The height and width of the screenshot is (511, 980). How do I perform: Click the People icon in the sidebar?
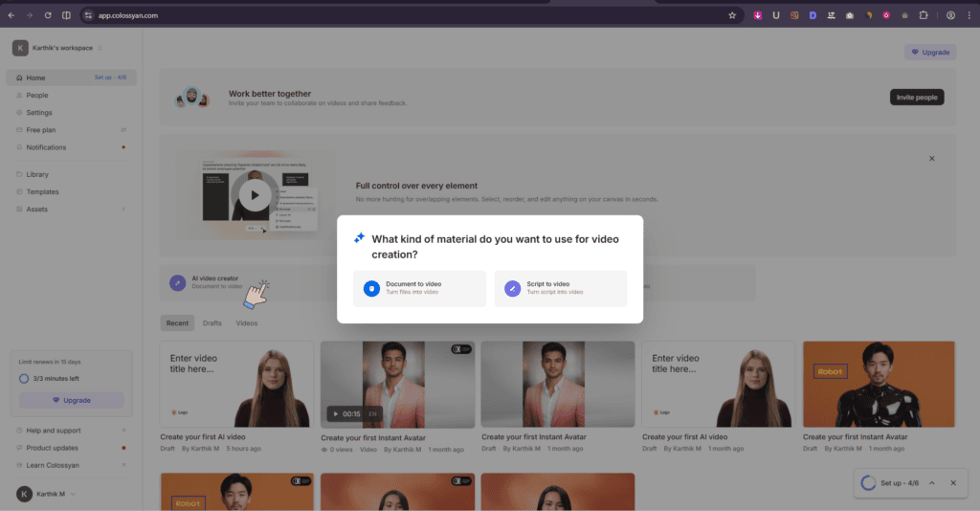tap(19, 95)
